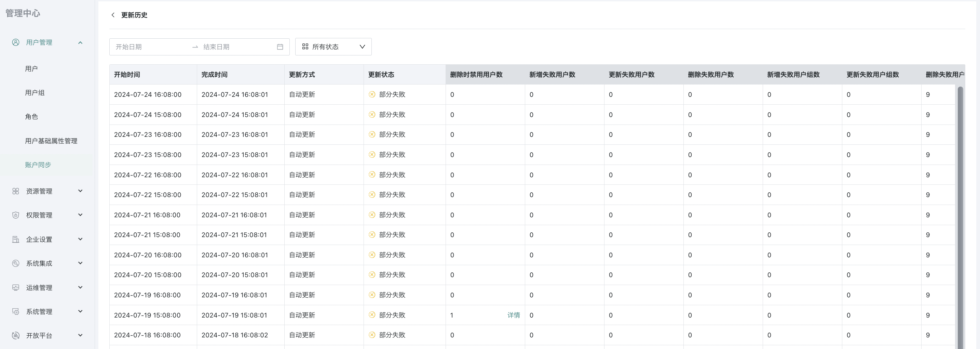Viewport: 980px width, 349px height.
Task: Click 部分失败 text in the 2024-07-22 15:08:00 row
Action: (392, 195)
